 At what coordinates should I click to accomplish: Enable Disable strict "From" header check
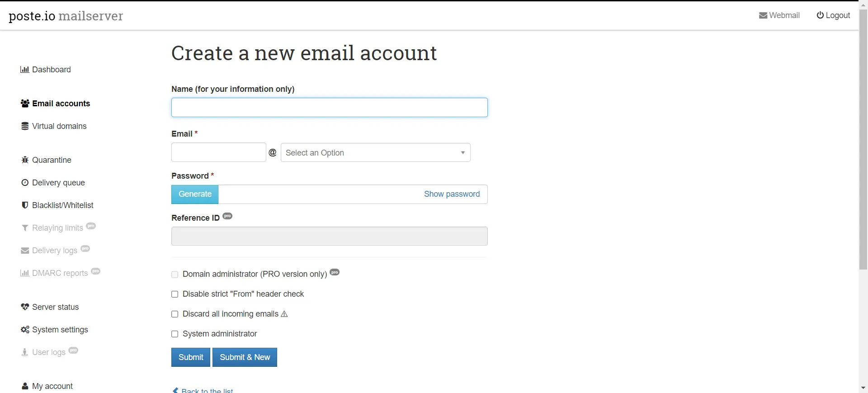[x=175, y=294]
